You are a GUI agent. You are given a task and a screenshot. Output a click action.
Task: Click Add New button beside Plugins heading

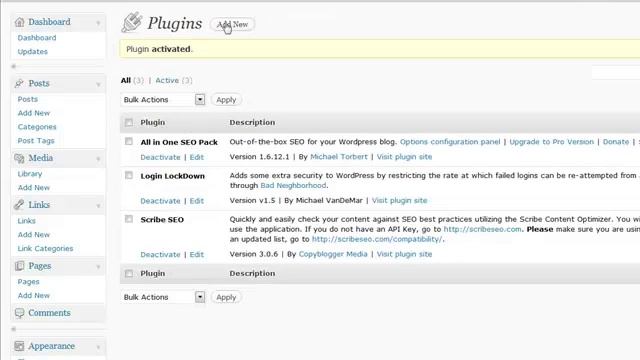click(232, 24)
